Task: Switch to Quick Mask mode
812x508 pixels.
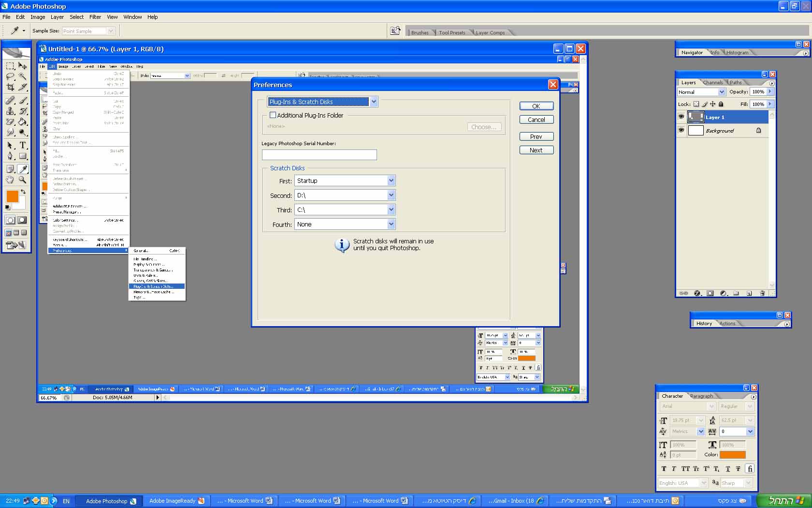Action: pyautogui.click(x=22, y=220)
